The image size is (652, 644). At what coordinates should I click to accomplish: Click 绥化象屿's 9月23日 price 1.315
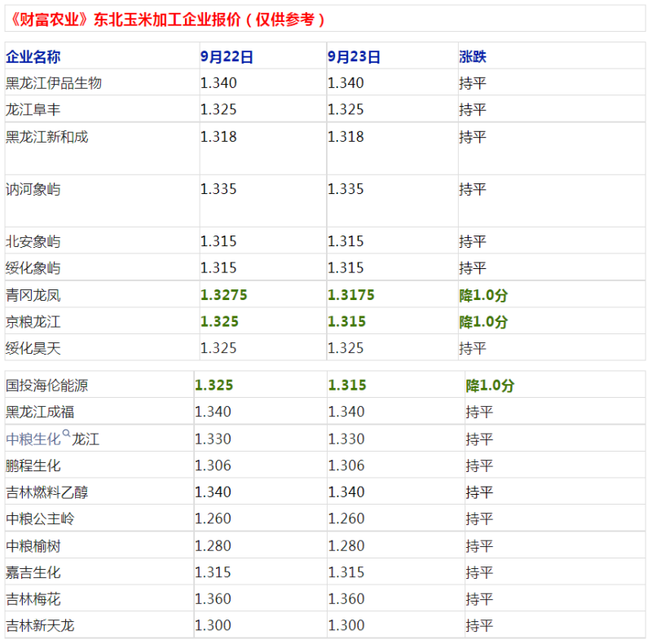click(x=346, y=268)
